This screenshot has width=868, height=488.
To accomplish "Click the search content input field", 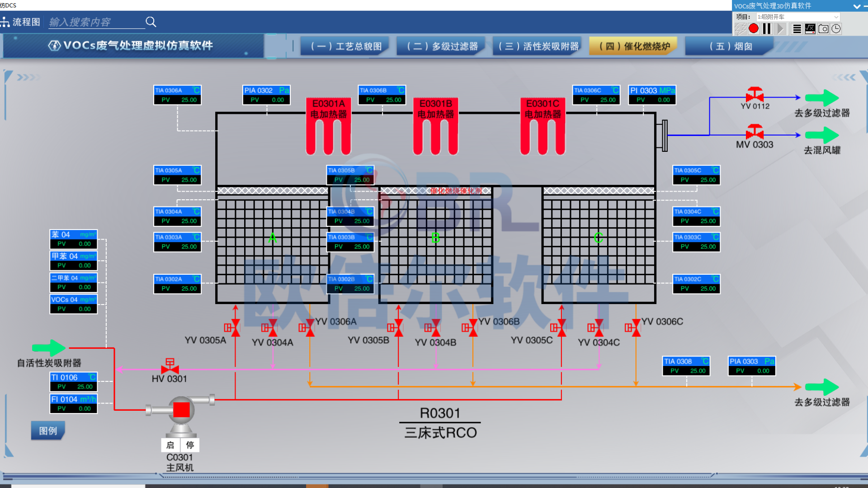I will pos(96,22).
